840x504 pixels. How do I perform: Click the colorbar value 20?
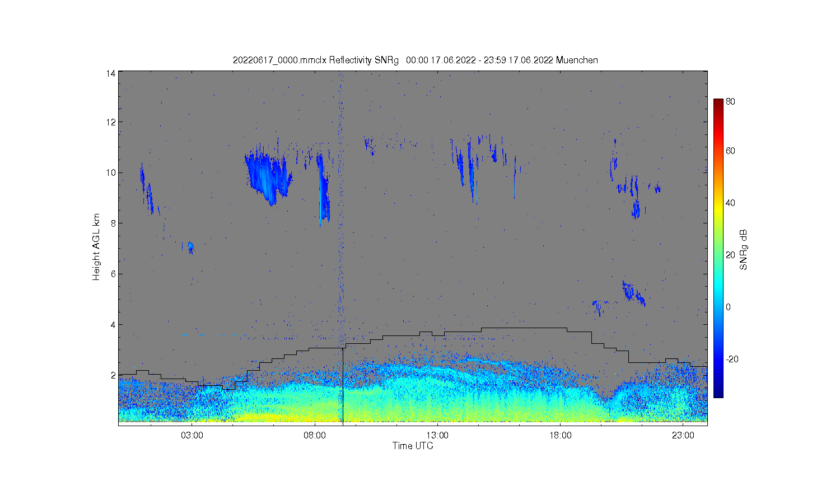(730, 255)
